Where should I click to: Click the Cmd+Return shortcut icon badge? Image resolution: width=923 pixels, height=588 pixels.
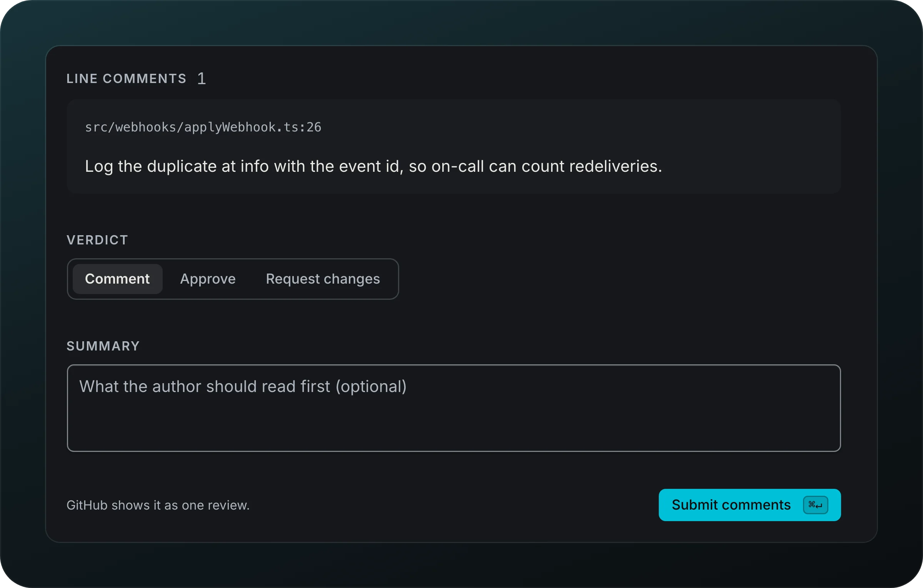[815, 505]
